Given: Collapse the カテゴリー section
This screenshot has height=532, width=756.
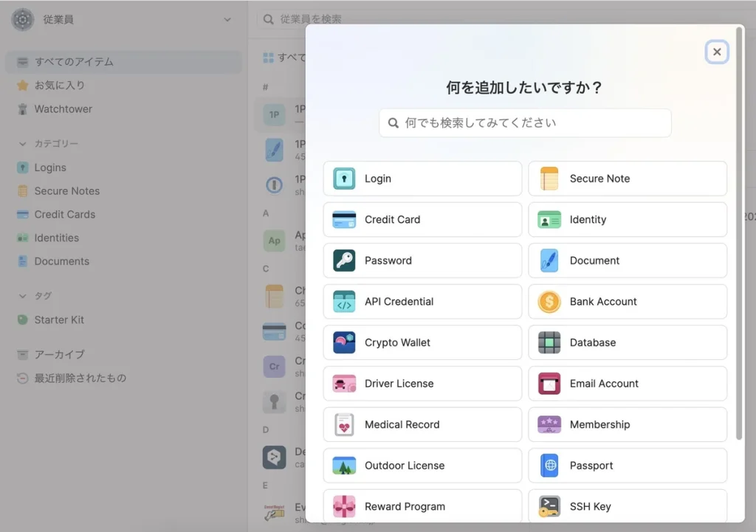Looking at the screenshot, I should [x=22, y=144].
